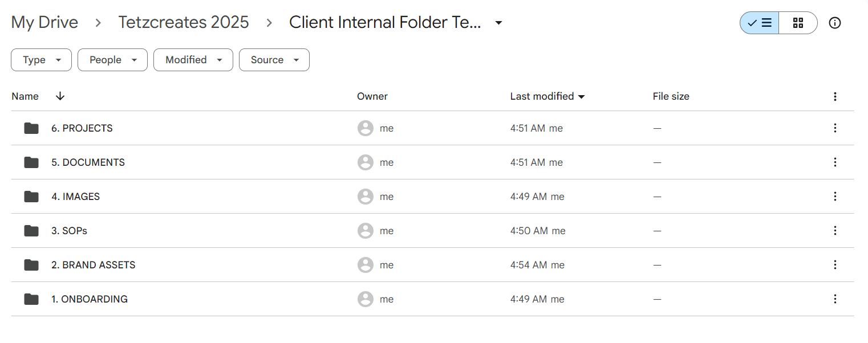Click three-dot menu for 6. PROJECTS
868x343 pixels.
pyautogui.click(x=835, y=128)
